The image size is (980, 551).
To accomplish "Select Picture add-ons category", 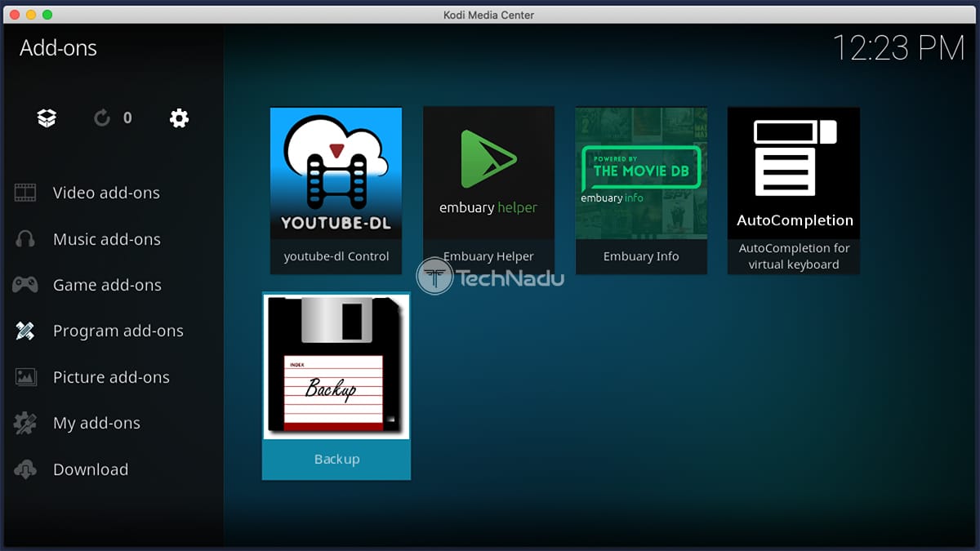I will tap(111, 377).
